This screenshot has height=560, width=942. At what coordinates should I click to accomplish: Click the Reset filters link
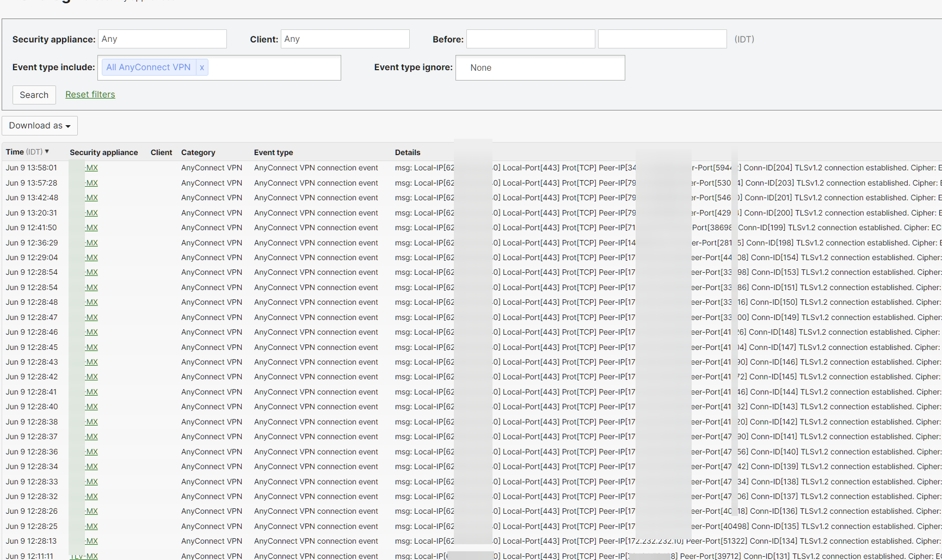tap(90, 94)
